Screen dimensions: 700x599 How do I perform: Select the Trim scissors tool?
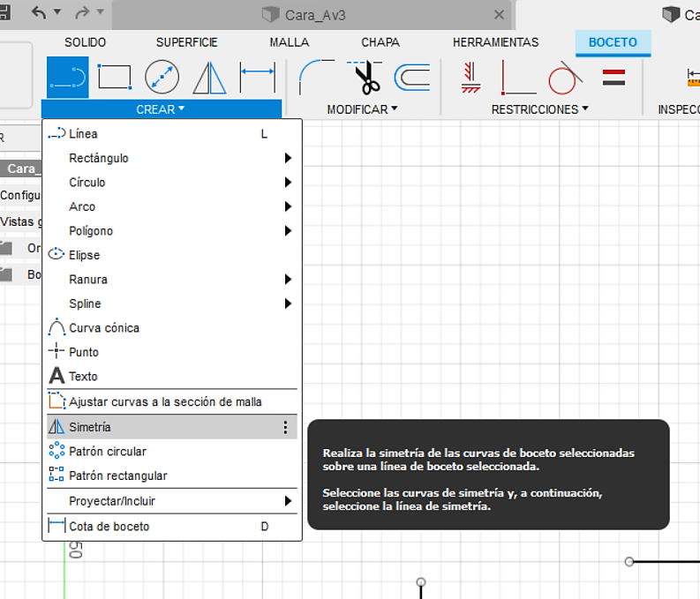tap(365, 78)
